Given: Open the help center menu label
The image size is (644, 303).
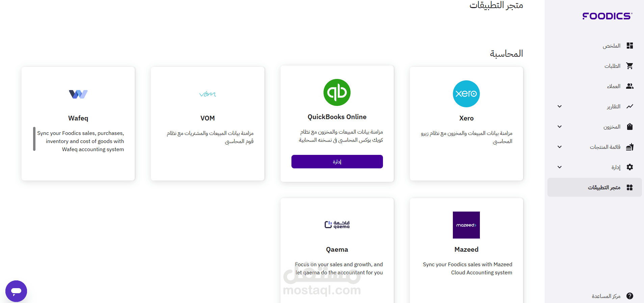Looking at the screenshot, I should [x=606, y=296].
